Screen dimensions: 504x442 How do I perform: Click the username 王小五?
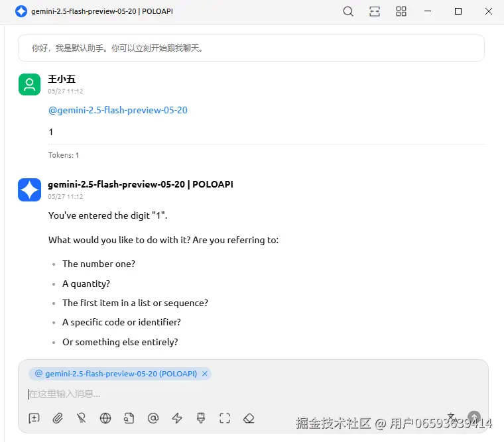coord(62,79)
